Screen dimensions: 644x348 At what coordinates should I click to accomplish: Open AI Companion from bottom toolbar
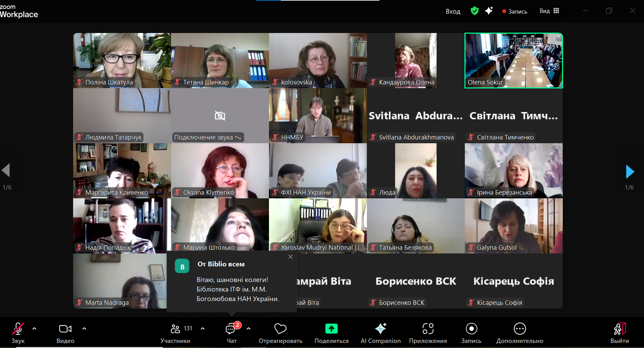pyautogui.click(x=380, y=333)
